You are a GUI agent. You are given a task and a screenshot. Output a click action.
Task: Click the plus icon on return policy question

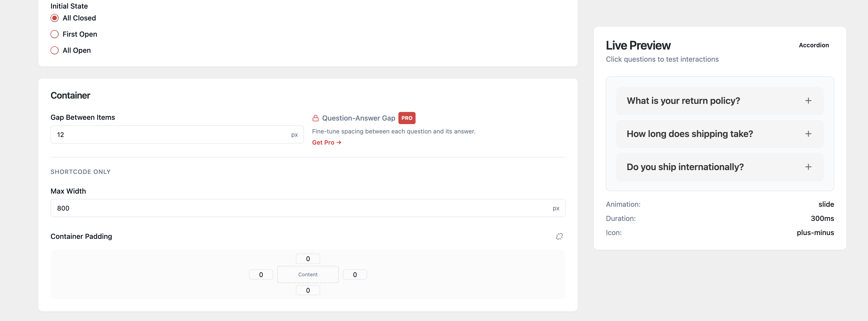[808, 101]
